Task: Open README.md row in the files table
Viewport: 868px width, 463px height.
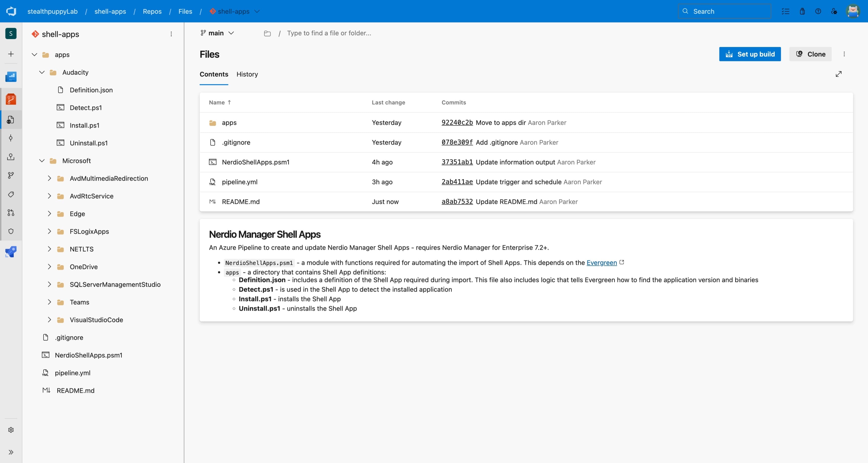Action: [x=526, y=202]
